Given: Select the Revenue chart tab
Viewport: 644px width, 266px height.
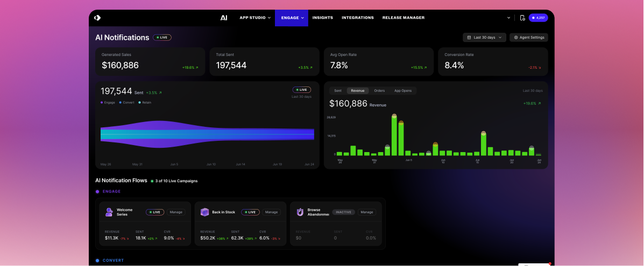Looking at the screenshot, I should click(x=358, y=91).
